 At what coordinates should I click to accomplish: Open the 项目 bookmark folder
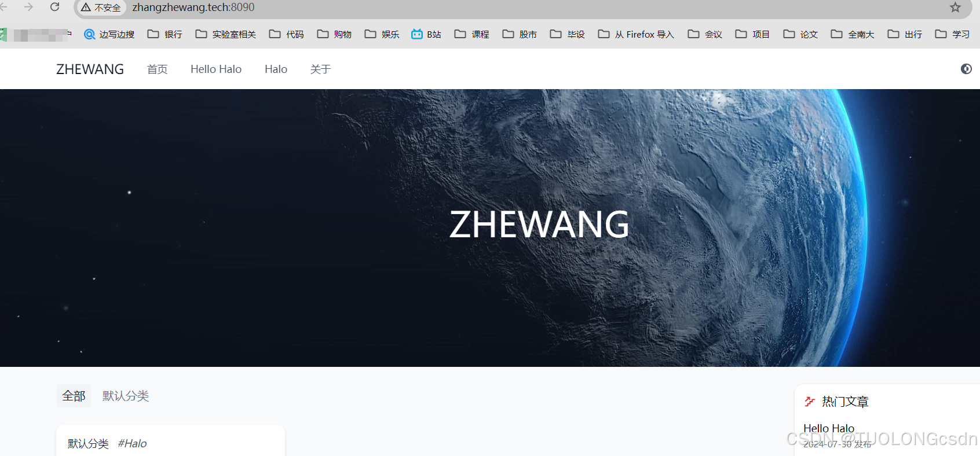click(753, 34)
